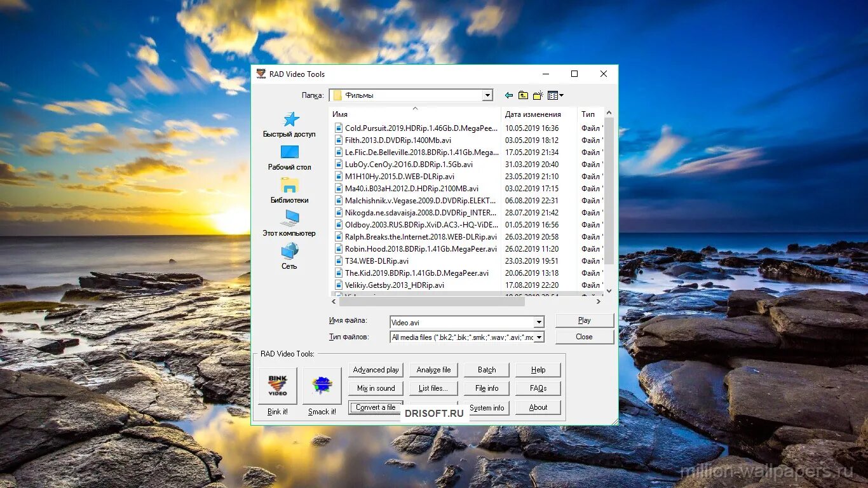Click the file icon of Robin.Hood.2018 row

coord(338,249)
